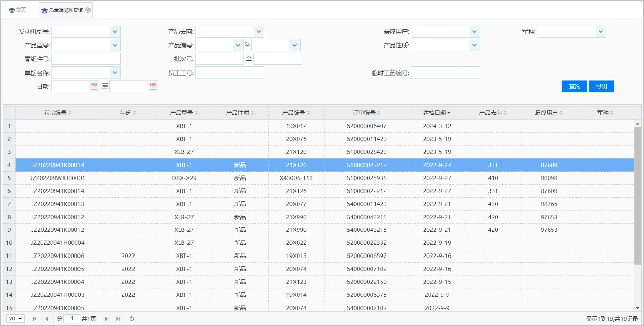
Task: Open the first 产品编号 start dropdown
Action: pos(238,45)
